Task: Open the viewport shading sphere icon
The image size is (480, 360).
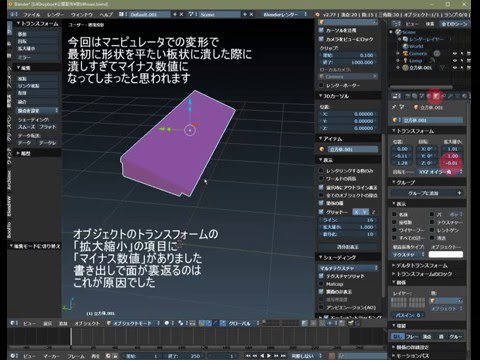Action: point(167,323)
